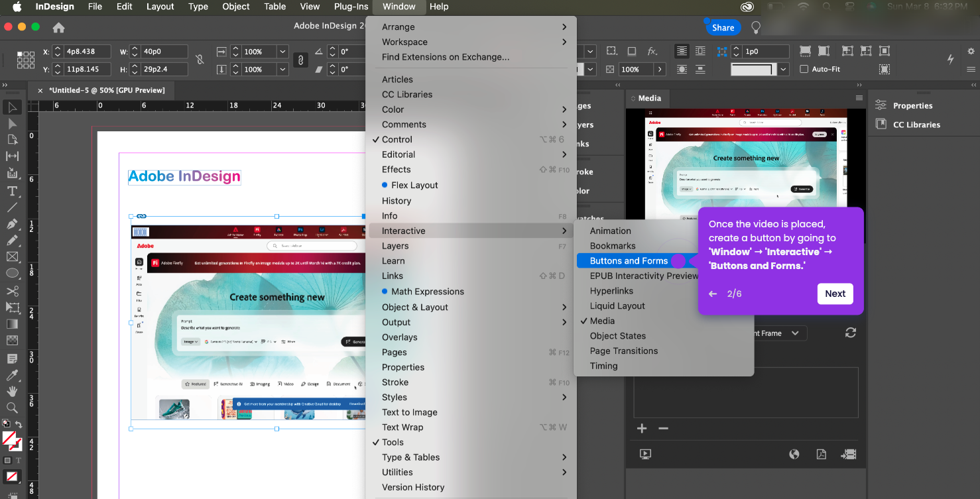Screen dimensions: 980x499
Task: Select the Hand tool
Action: [12, 392]
